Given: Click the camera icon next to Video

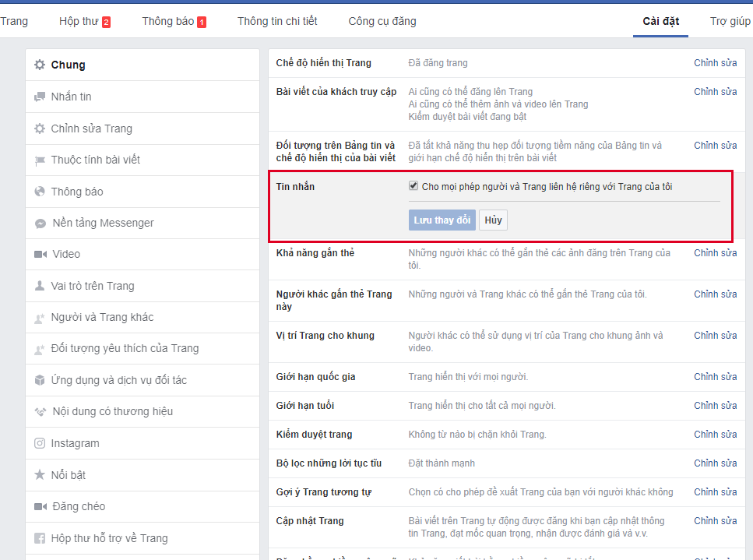Looking at the screenshot, I should (40, 254).
